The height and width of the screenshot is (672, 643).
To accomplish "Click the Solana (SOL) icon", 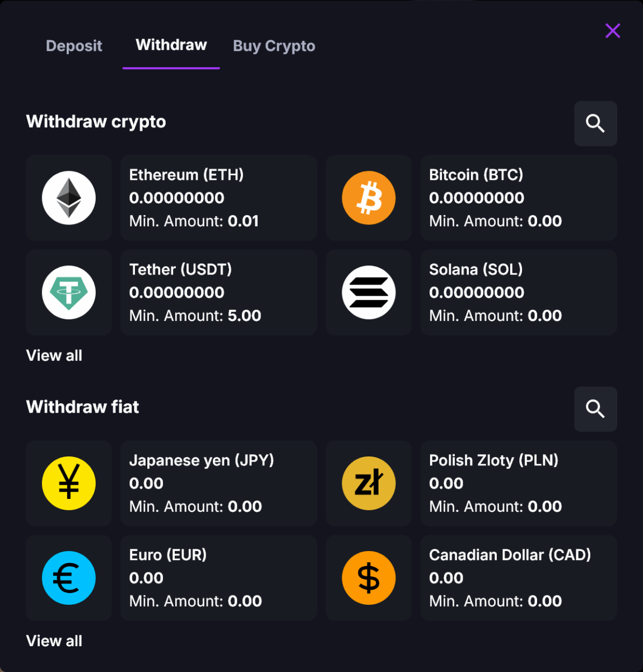I will (369, 292).
